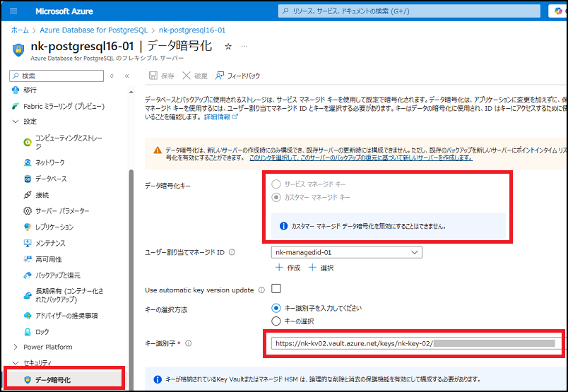568x392 pixels.
Task: Click the sidebar expand/collapse-all arrows icon
Action: (x=112, y=76)
